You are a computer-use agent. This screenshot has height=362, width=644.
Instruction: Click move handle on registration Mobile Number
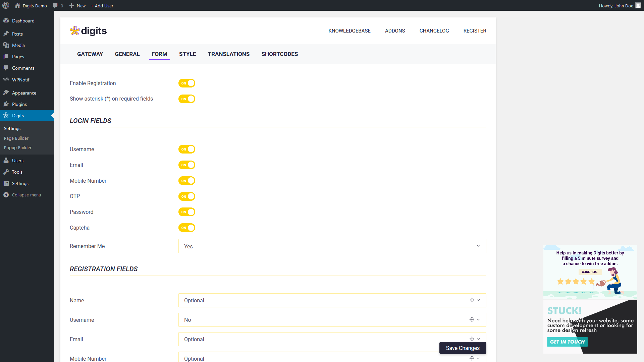[x=472, y=358]
